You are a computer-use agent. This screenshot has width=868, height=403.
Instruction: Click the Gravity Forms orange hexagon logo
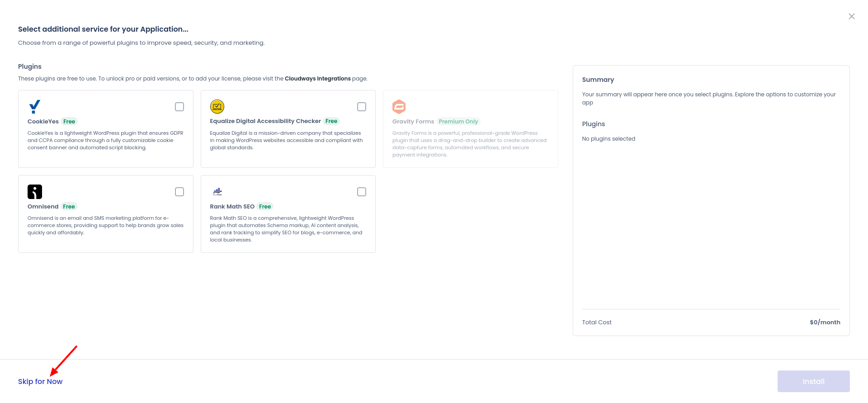(x=399, y=107)
